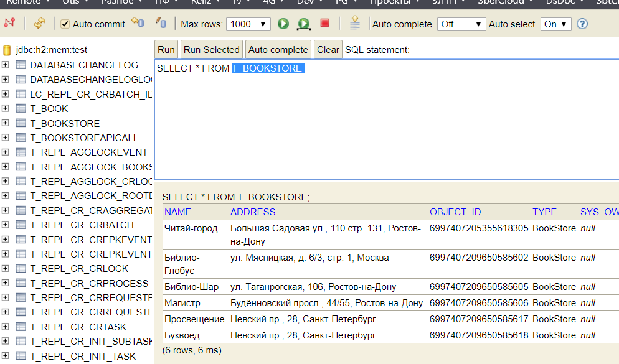Expand the DATABASECHANGELOG table node
This screenshot has width=619, height=364.
coord(6,65)
